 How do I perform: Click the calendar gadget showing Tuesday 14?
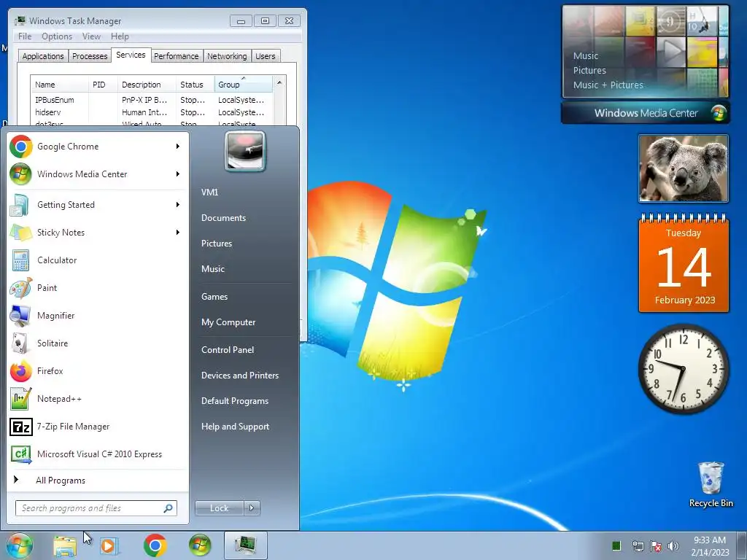pyautogui.click(x=684, y=263)
